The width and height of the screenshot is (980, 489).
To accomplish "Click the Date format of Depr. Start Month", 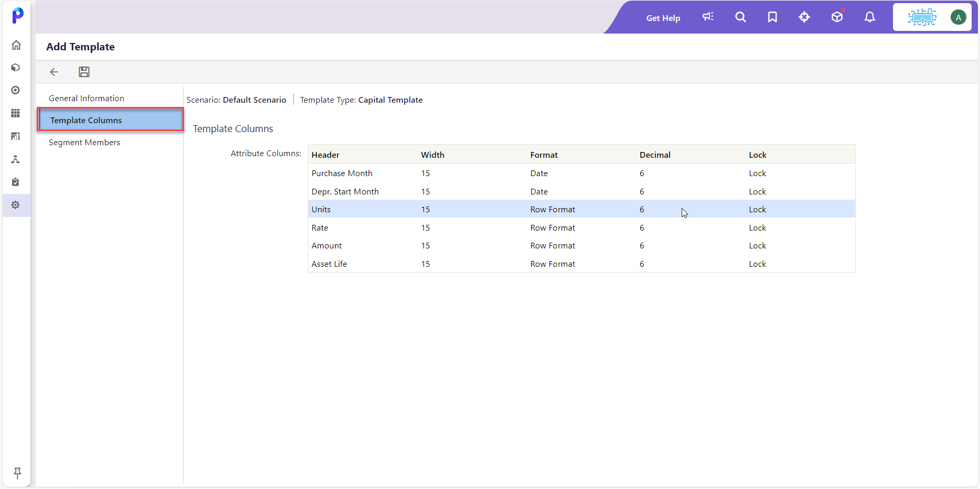I will pos(539,191).
